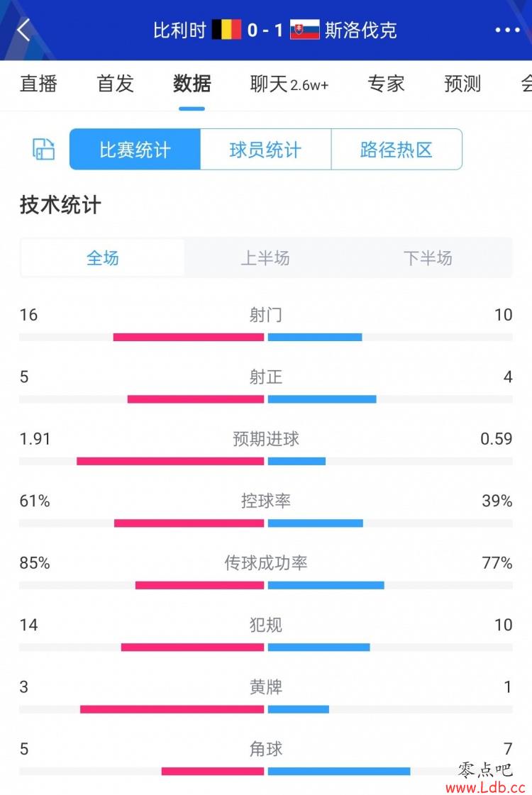
Task: Tap the share screenshot icon
Action: [44, 149]
